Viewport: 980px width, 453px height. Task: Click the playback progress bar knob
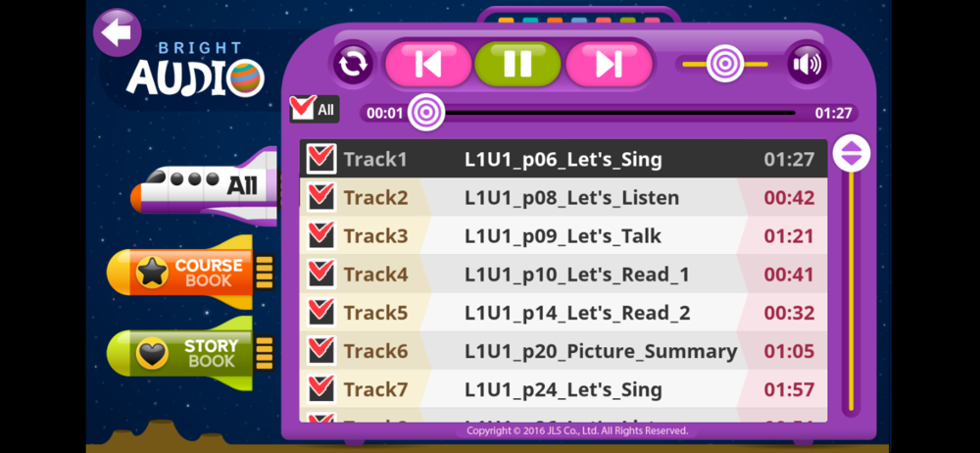[x=426, y=114]
